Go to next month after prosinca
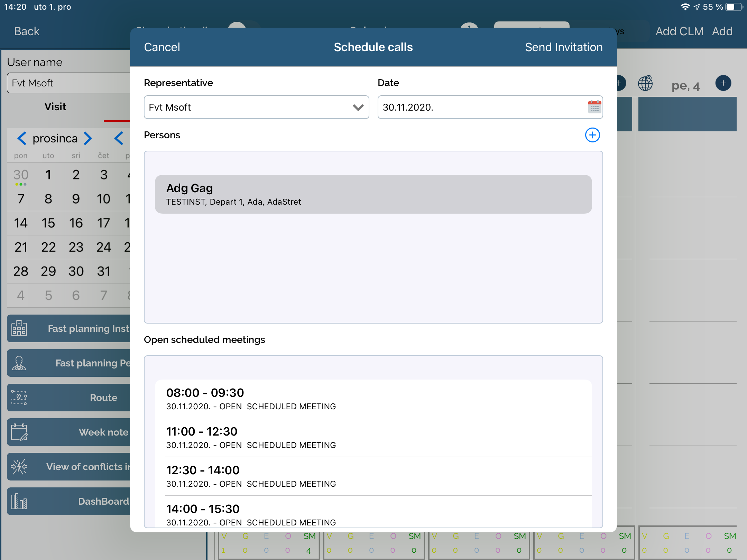747x560 pixels. [x=89, y=139]
